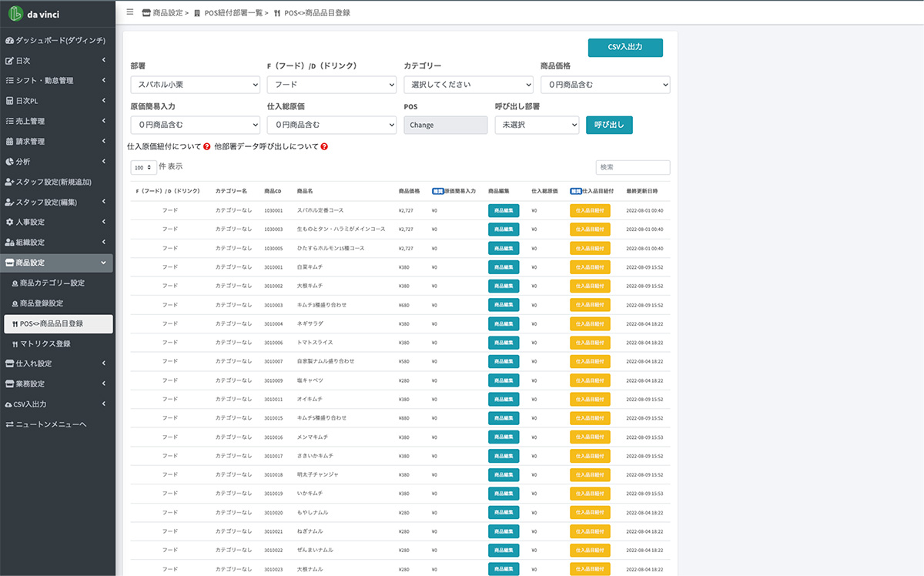Toggle the hamburger sidebar menu icon

coord(129,12)
